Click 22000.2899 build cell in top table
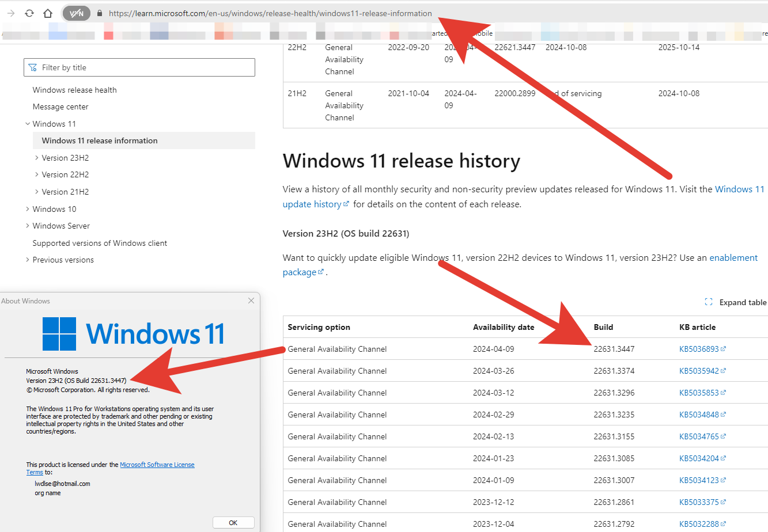 point(515,93)
